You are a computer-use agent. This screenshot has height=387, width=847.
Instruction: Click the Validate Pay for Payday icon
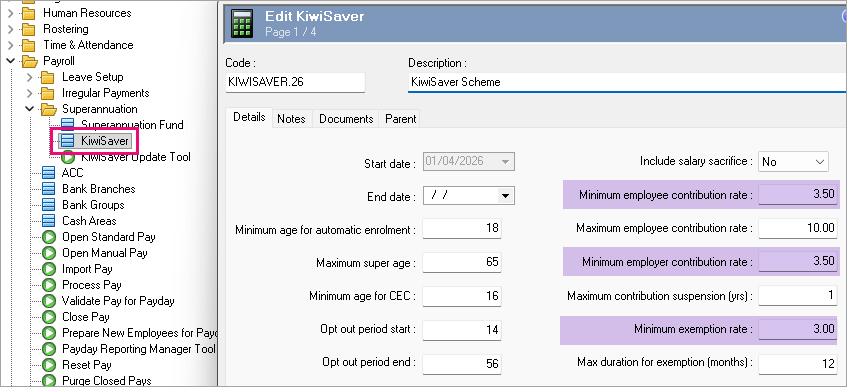click(49, 301)
